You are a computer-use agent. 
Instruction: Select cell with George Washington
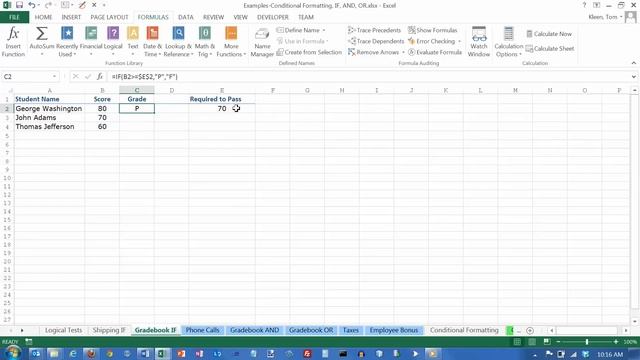(x=49, y=109)
